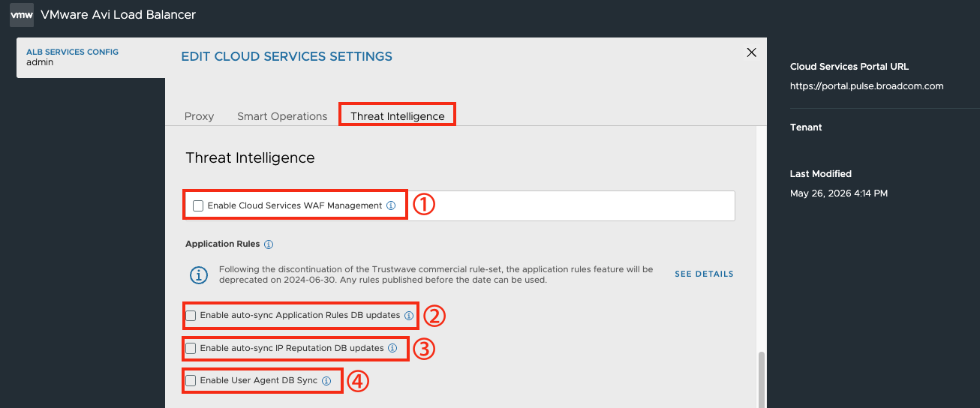Select the Threat Intelligence tab
Image resolution: width=980 pixels, height=408 pixels.
[398, 116]
